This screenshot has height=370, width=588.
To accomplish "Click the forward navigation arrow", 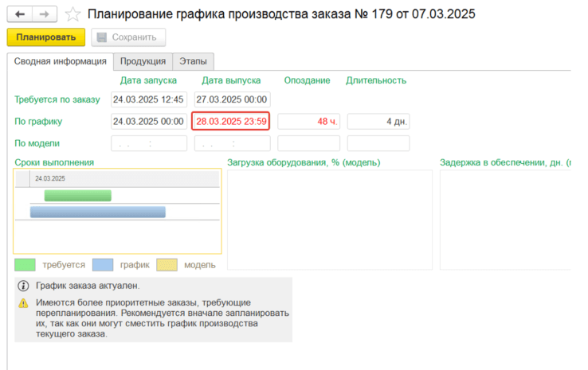I will 44,15.
